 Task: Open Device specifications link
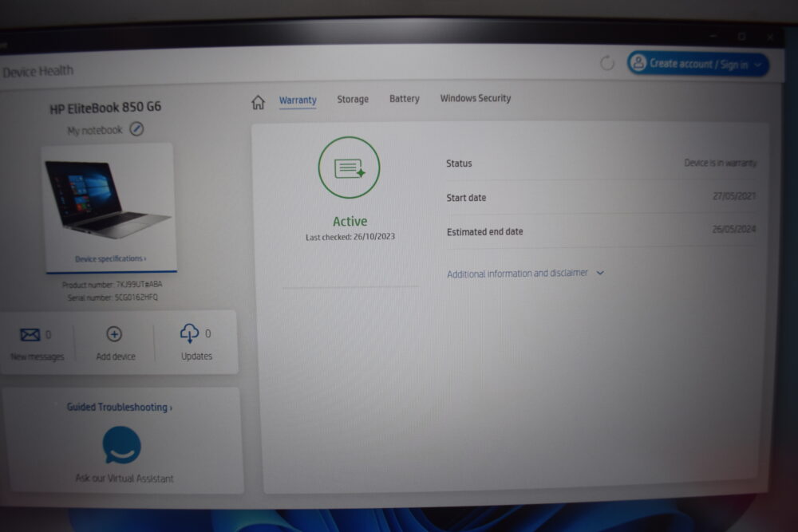coord(110,259)
